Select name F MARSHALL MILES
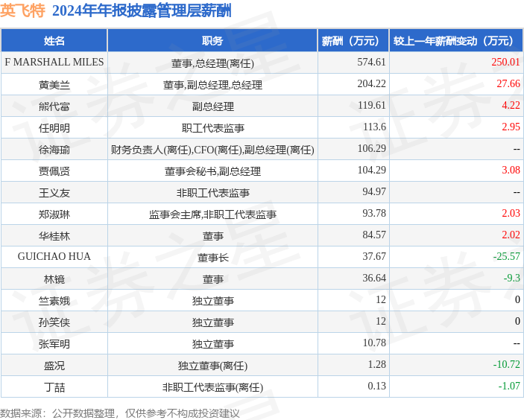The height and width of the screenshot is (420, 524). click(54, 62)
